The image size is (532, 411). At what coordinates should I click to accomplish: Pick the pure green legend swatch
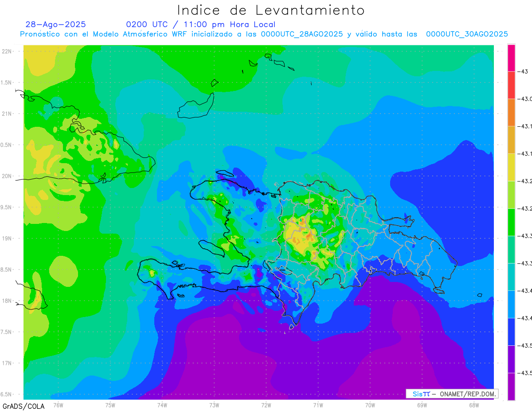pos(511,222)
